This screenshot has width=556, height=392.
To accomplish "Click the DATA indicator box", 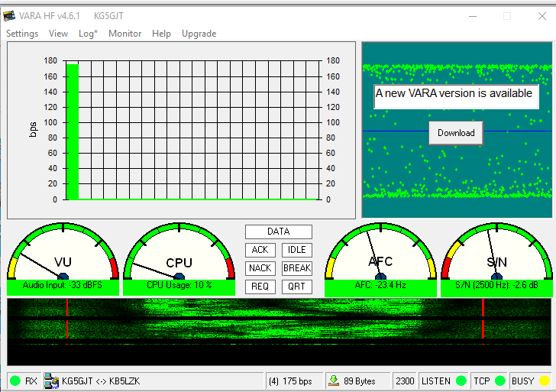I will [x=278, y=232].
